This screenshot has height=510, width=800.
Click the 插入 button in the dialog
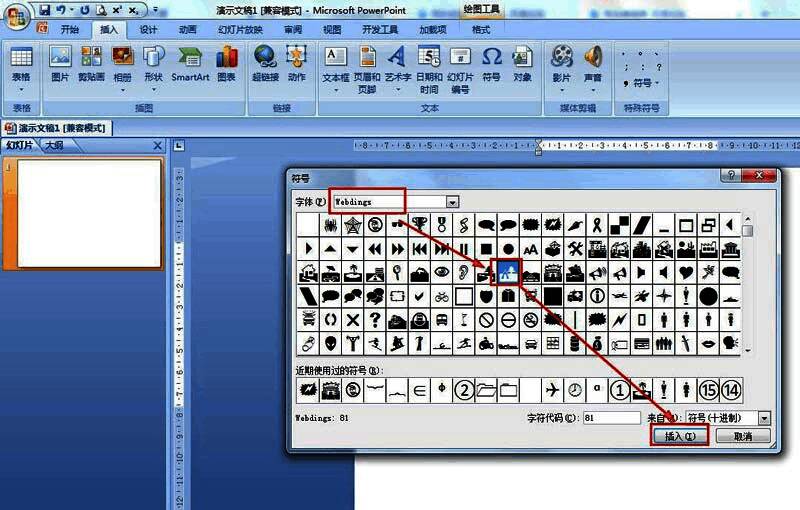[679, 437]
